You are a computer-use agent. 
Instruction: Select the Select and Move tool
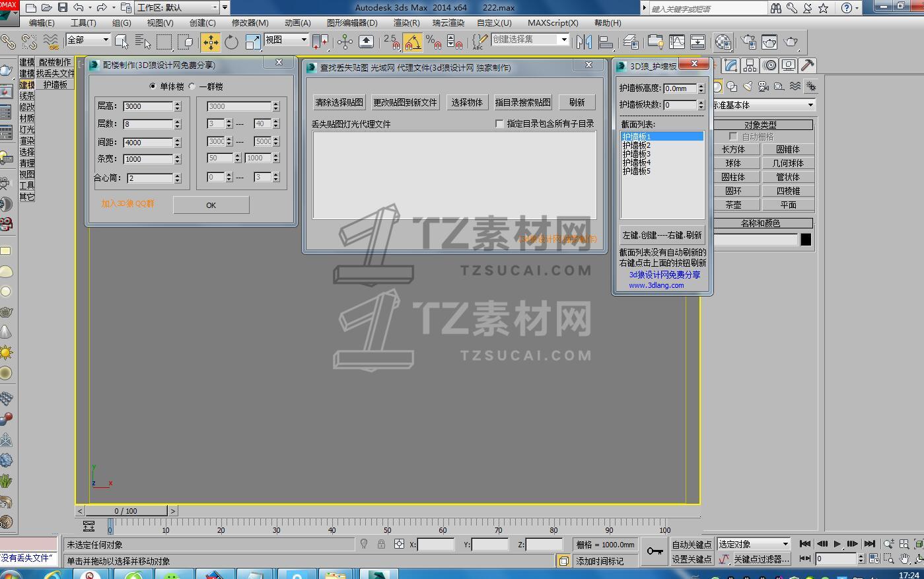coord(211,42)
